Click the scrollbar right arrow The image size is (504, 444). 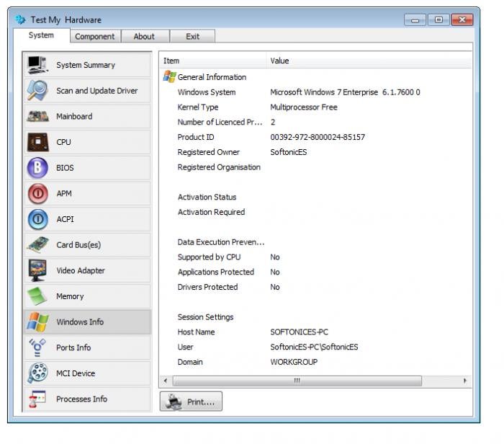tap(465, 381)
